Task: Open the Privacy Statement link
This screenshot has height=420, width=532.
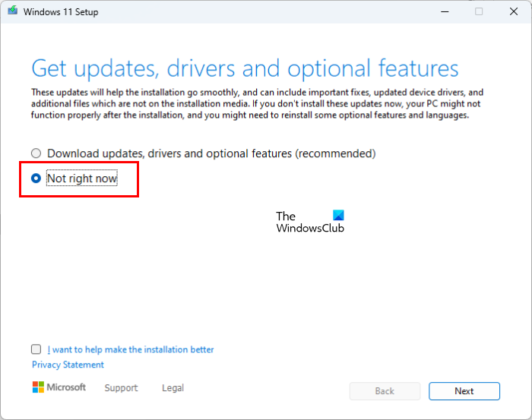Action: (68, 365)
